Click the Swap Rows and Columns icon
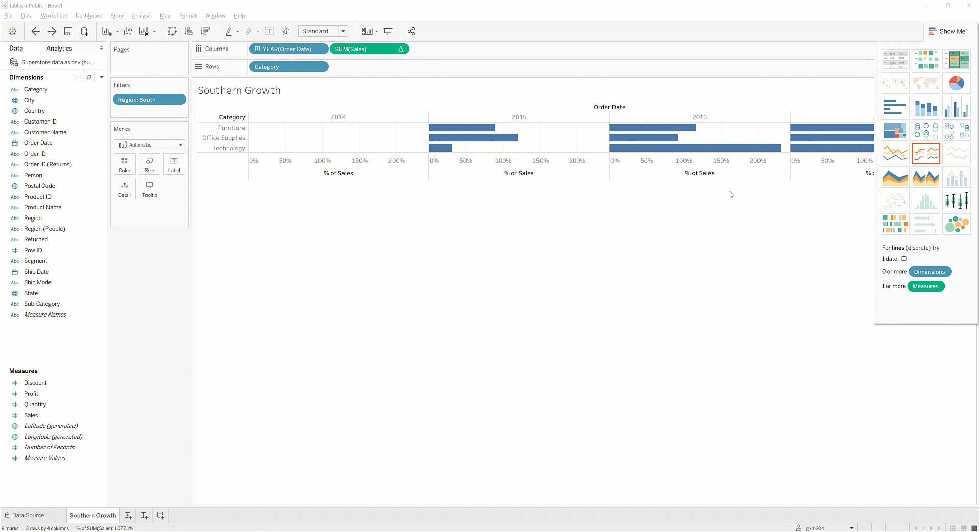This screenshot has width=980, height=532. 172,31
